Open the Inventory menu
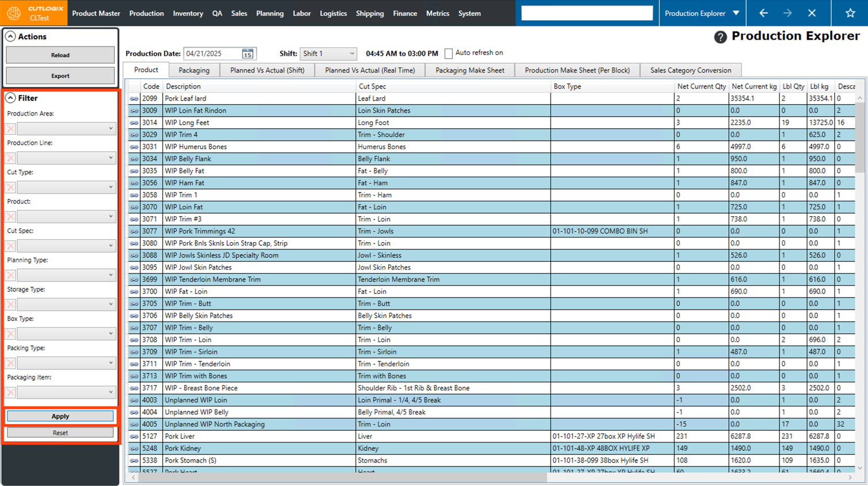868x486 pixels. tap(188, 13)
